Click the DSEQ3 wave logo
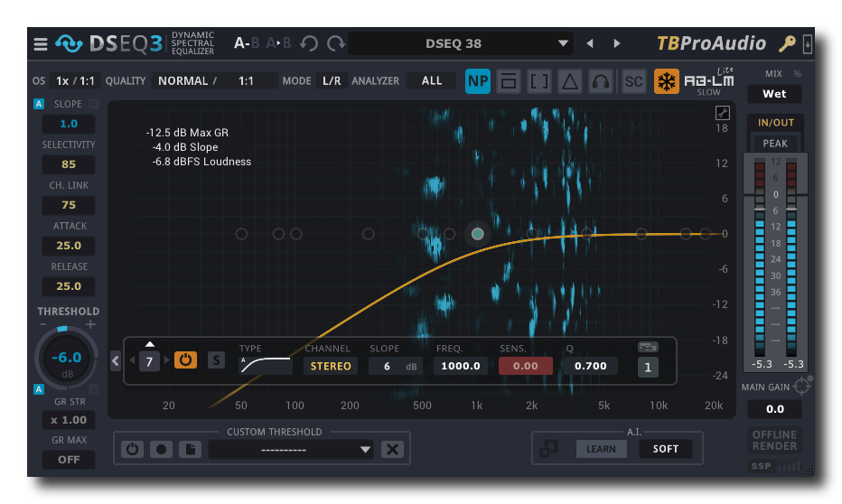Image resolution: width=842 pixels, height=504 pixels. pos(69,43)
